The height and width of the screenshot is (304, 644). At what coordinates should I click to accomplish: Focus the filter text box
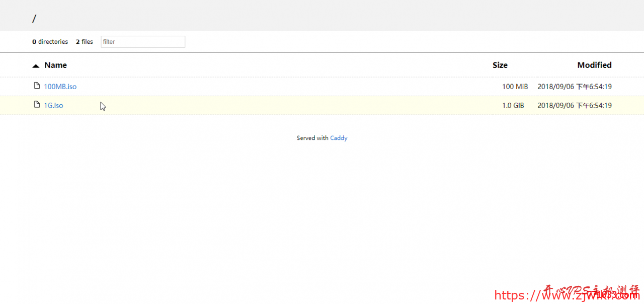(x=143, y=42)
